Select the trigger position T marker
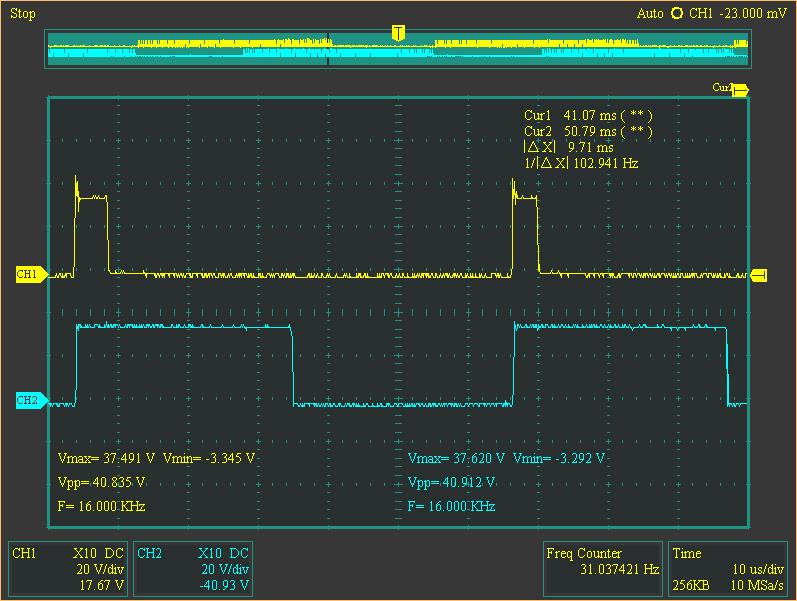This screenshot has height=601, width=797. (x=398, y=33)
